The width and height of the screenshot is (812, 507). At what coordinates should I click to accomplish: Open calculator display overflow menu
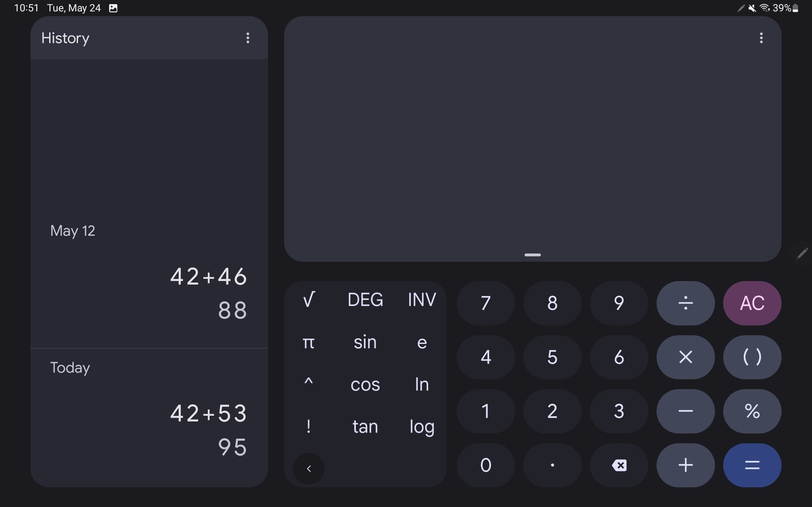point(761,38)
